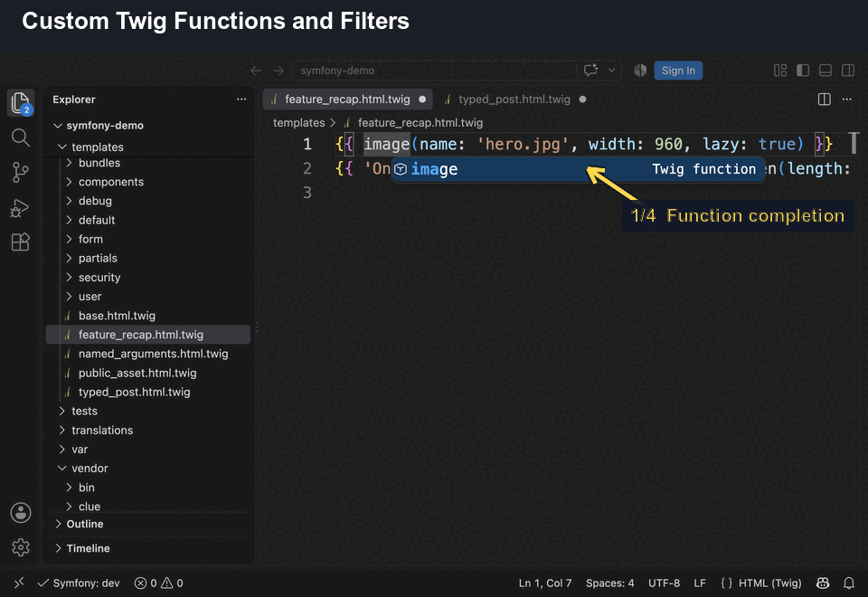This screenshot has height=597, width=868.
Task: Open the editor More Actions ellipsis
Action: (847, 99)
